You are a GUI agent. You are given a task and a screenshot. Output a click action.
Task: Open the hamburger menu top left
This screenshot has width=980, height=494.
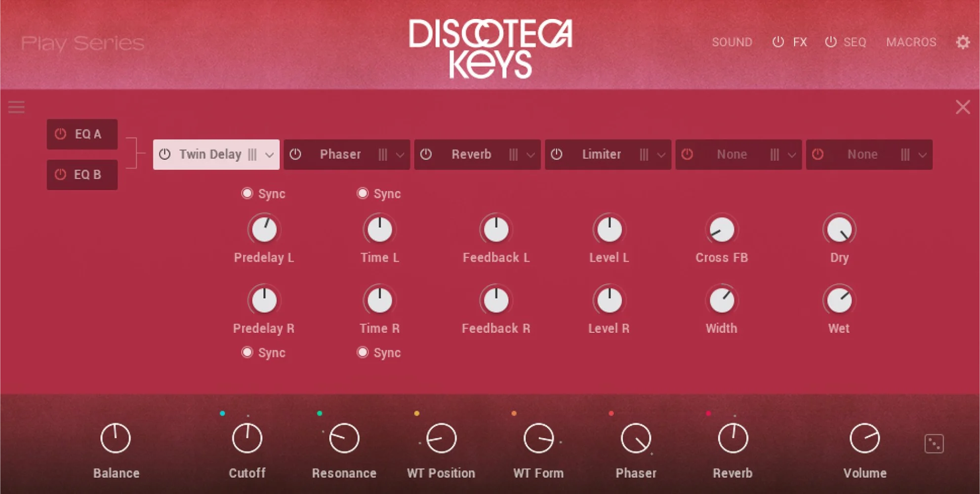16,107
